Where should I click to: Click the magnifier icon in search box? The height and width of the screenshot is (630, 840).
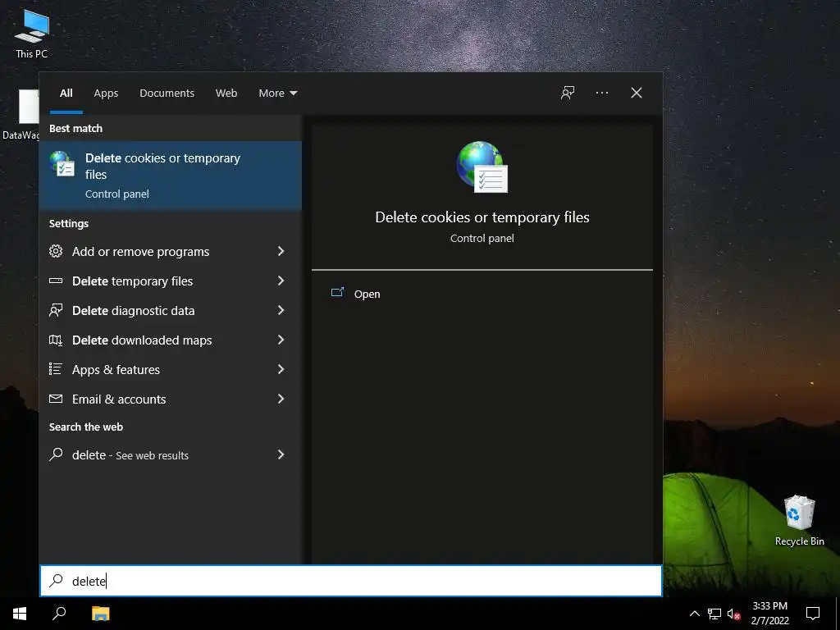click(56, 581)
